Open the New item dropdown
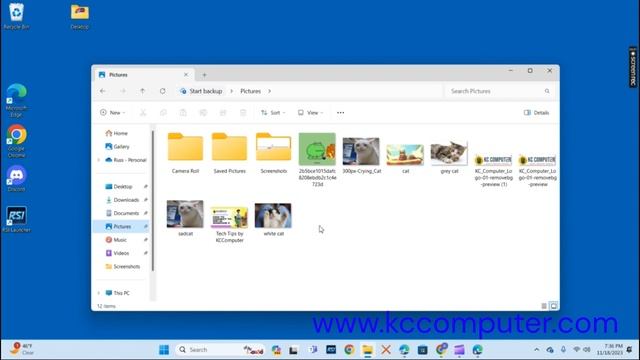The width and height of the screenshot is (640, 360). [x=113, y=113]
